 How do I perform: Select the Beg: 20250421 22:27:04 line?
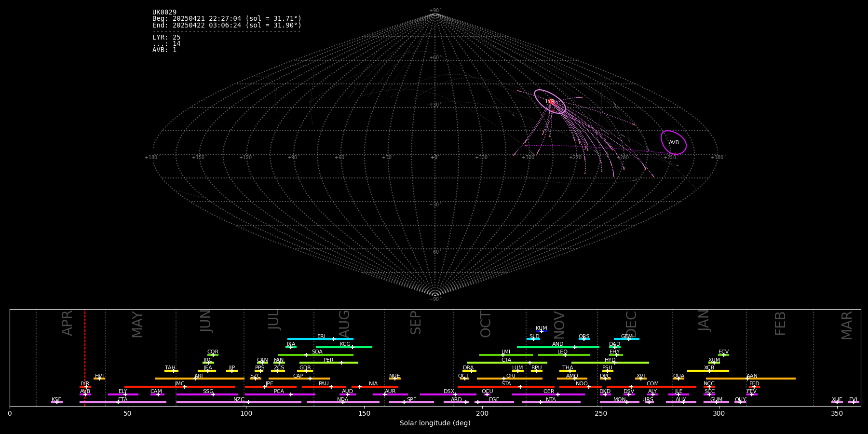pos(227,19)
